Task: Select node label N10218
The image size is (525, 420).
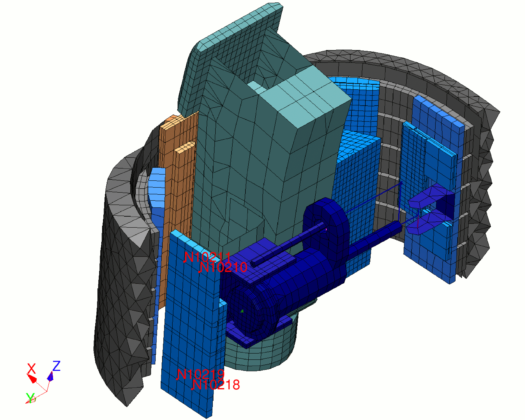Action: (216, 385)
